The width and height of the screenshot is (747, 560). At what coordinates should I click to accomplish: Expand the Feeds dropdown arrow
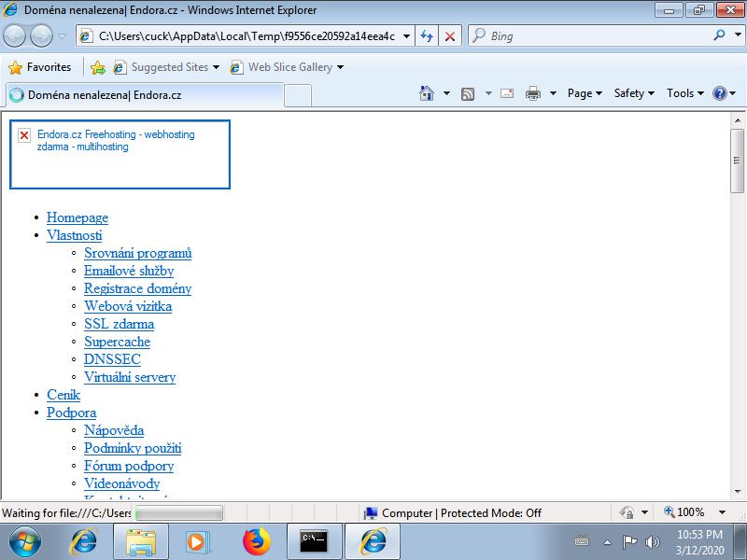coord(488,93)
